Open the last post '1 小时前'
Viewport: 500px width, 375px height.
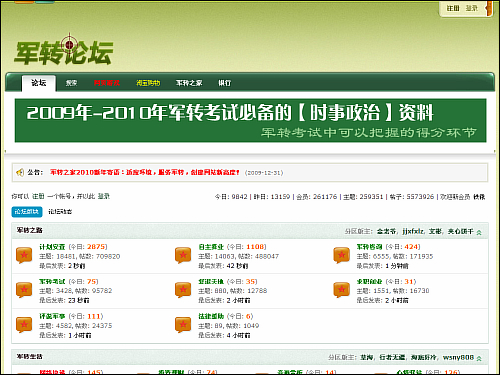coord(80,335)
